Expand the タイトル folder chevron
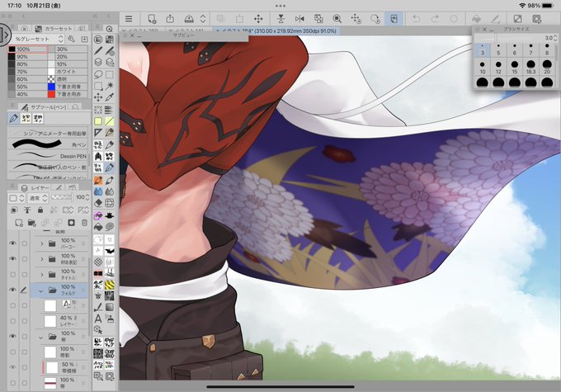Viewport: 561px width, 392px height. (41, 275)
